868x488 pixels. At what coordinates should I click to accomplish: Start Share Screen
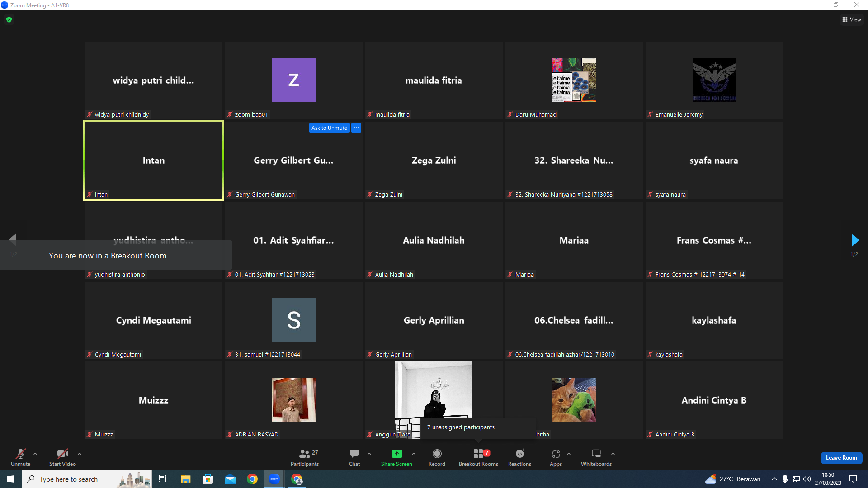pos(396,457)
